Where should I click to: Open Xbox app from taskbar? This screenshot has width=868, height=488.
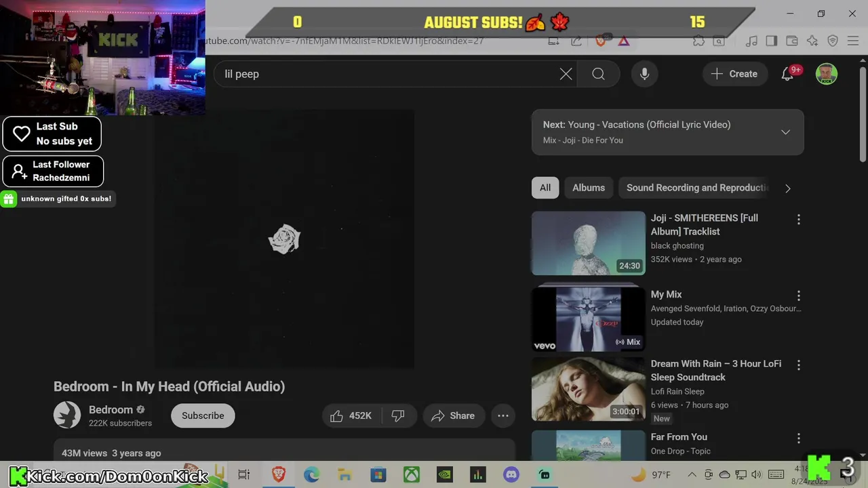point(412,475)
